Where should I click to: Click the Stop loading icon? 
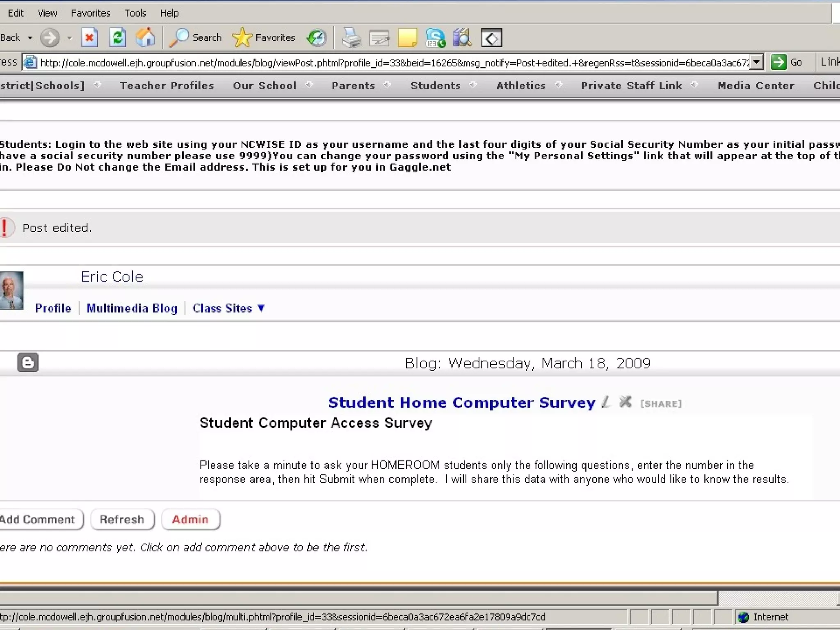pos(89,38)
